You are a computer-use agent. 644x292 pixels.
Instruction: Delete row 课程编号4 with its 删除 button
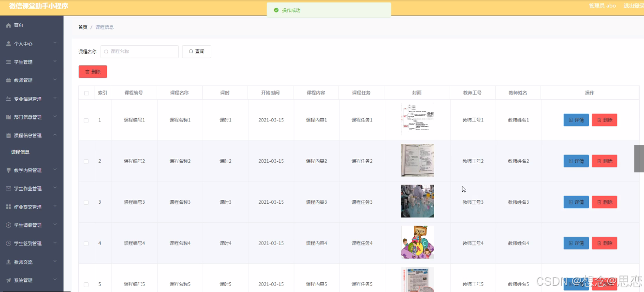(604, 243)
